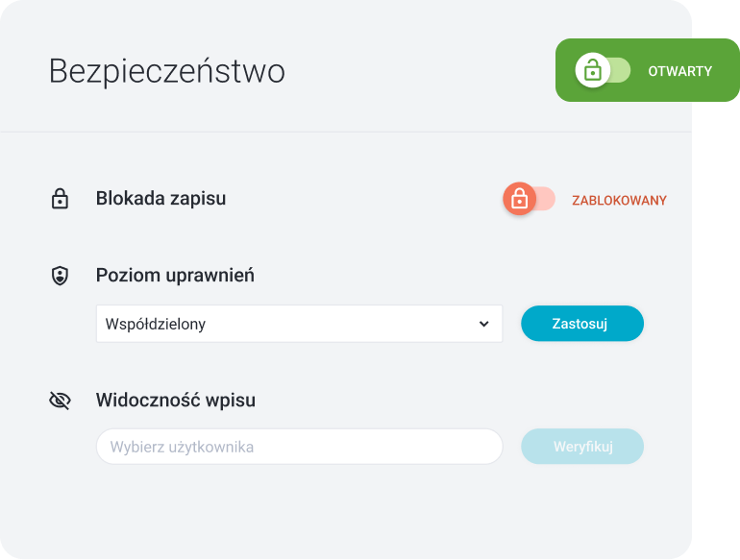Viewport: 740px width, 560px height.
Task: Click the padlock icon beside Blokada zapisu
Action: point(60,200)
